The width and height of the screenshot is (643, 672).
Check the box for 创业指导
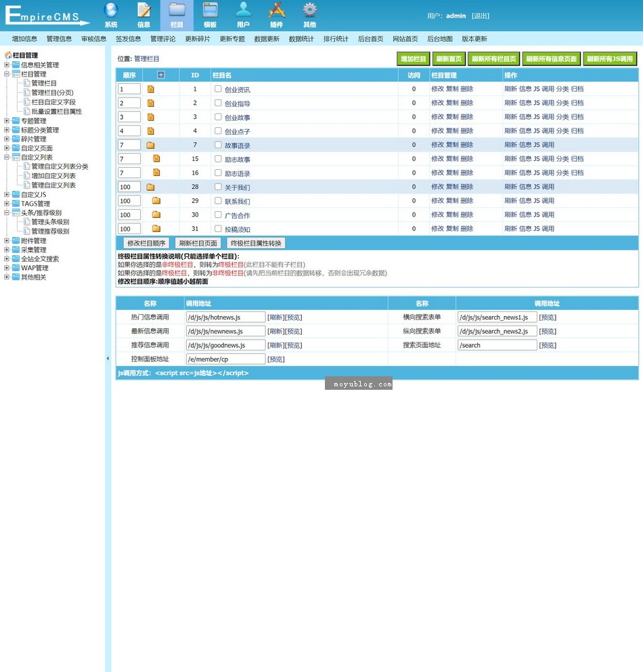(218, 103)
